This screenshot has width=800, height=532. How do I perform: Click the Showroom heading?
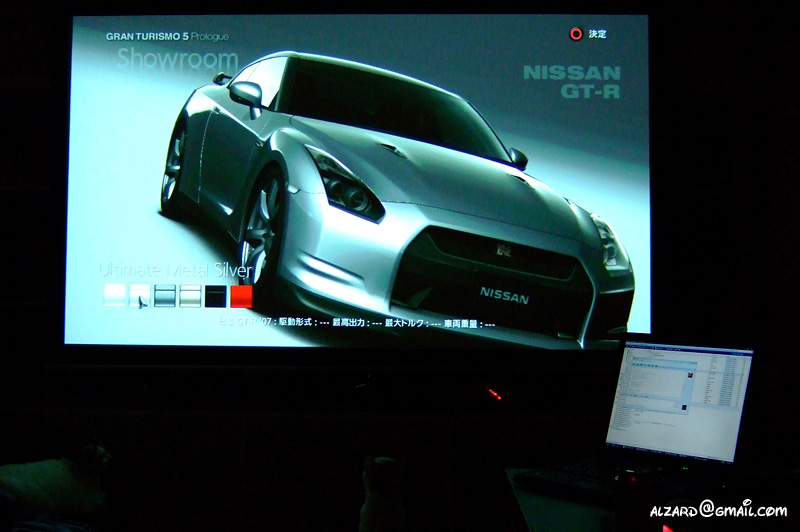coord(178,59)
